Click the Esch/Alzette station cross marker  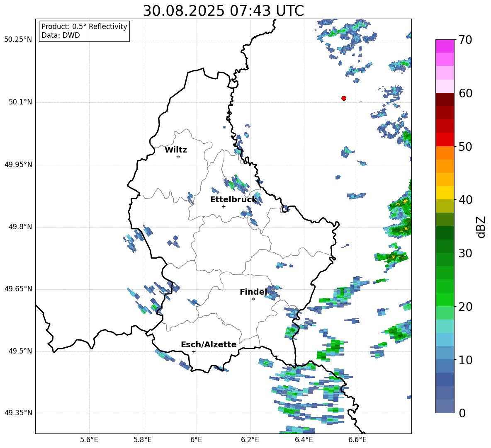194,351
